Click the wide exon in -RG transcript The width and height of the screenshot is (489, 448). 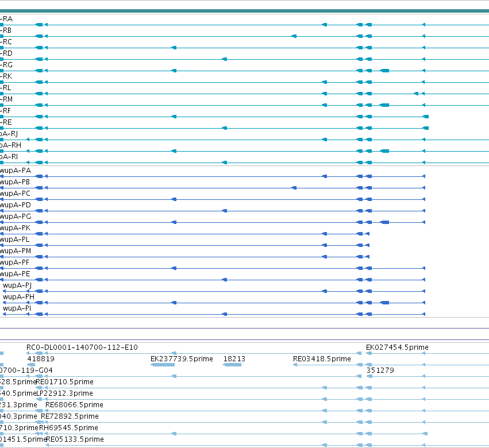[384, 71]
